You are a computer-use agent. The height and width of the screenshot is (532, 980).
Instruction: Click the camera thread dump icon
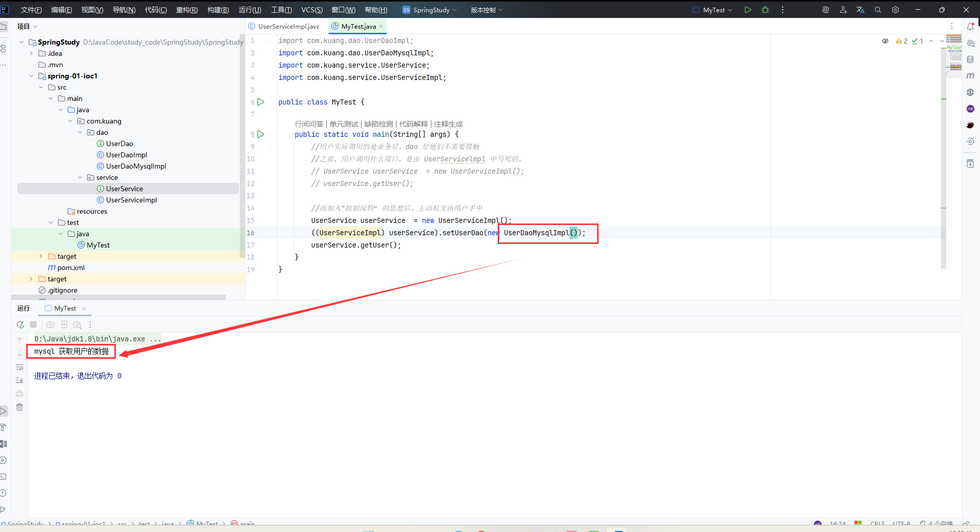point(50,324)
